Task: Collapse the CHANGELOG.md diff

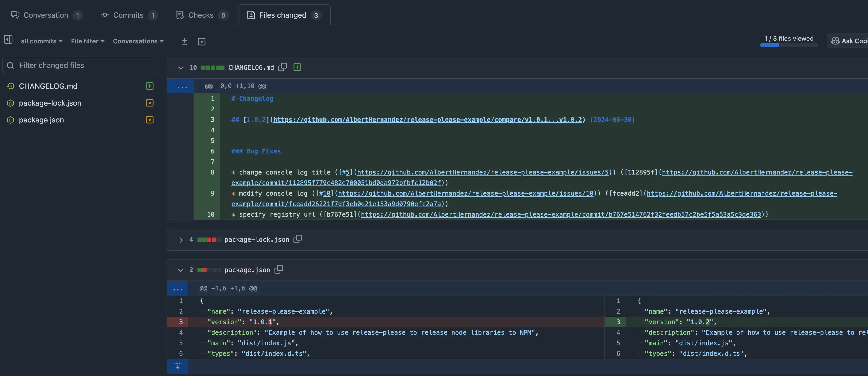Action: [181, 68]
